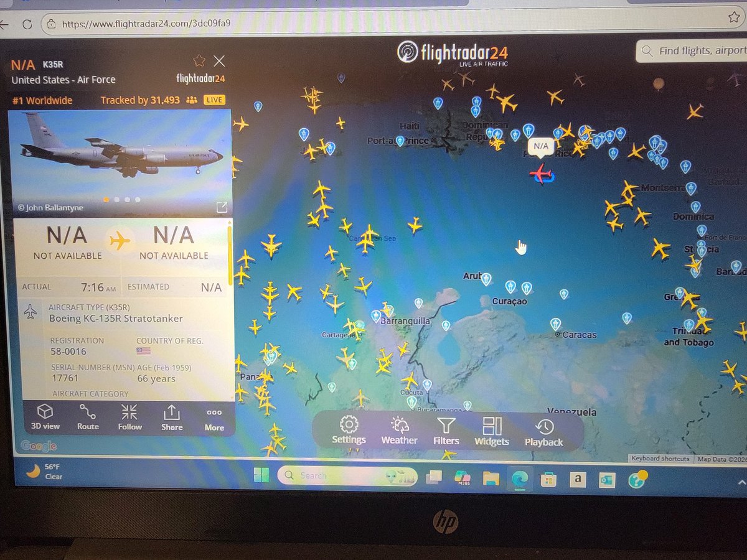Click the serial number 17761
The height and width of the screenshot is (560, 747).
click(65, 378)
